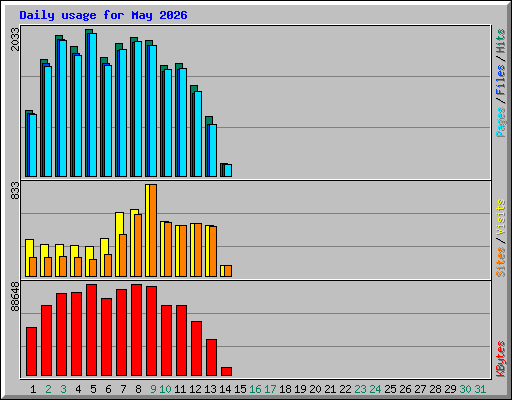The height and width of the screenshot is (400, 512).
Task: Click the 88648 axis maximum value
Action: click(x=15, y=297)
